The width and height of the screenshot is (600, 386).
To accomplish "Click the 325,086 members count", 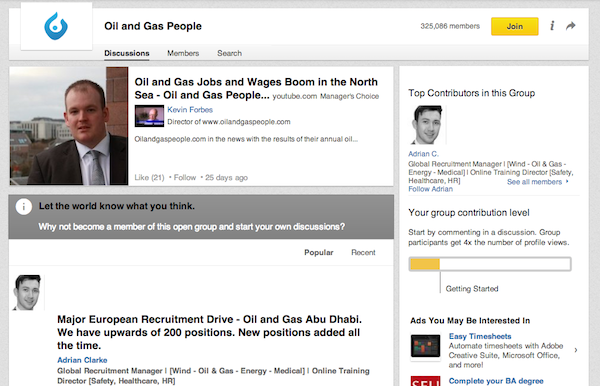I will tap(450, 26).
